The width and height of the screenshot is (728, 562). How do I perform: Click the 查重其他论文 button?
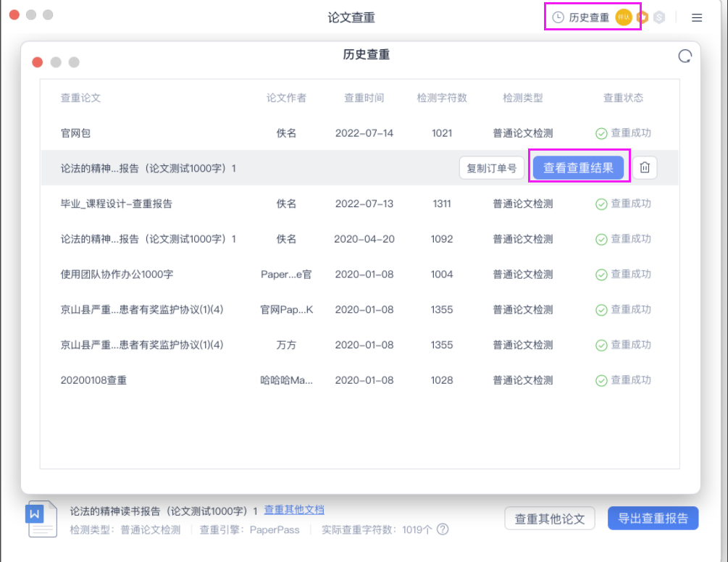pyautogui.click(x=550, y=519)
